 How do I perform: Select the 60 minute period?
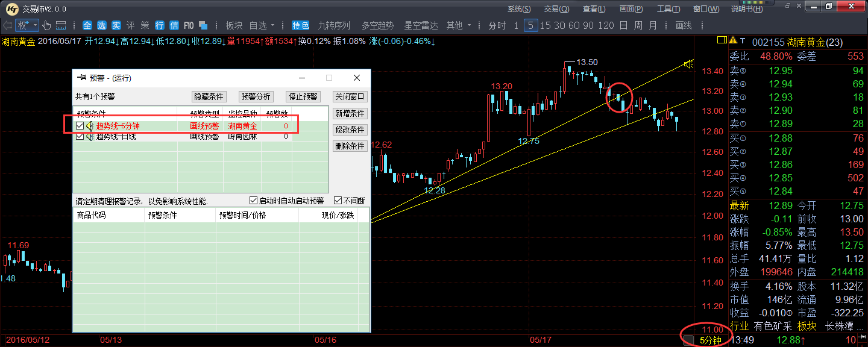(x=573, y=25)
